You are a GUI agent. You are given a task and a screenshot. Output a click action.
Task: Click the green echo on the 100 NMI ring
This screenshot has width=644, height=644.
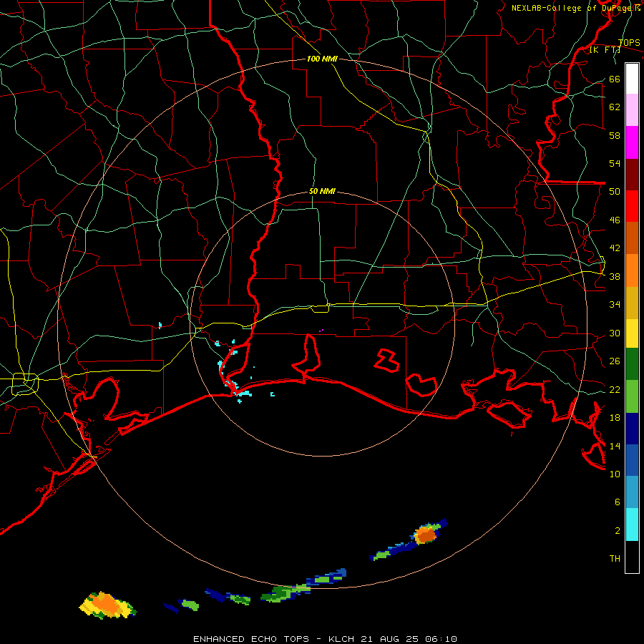point(285,592)
